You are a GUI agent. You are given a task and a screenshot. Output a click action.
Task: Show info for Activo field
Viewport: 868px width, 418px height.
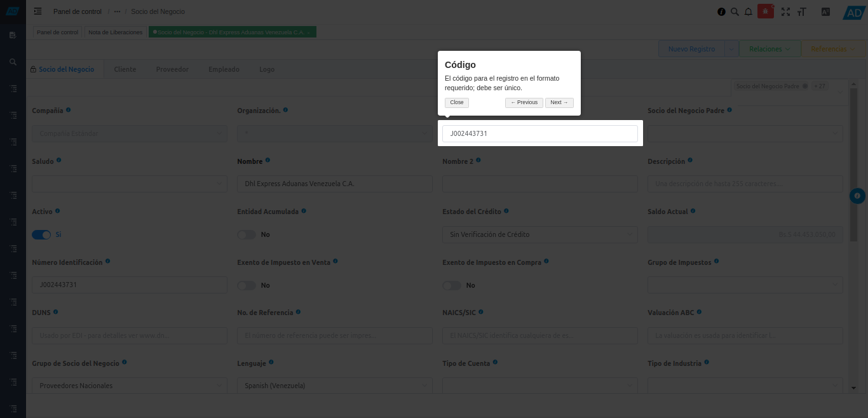pos(57,211)
